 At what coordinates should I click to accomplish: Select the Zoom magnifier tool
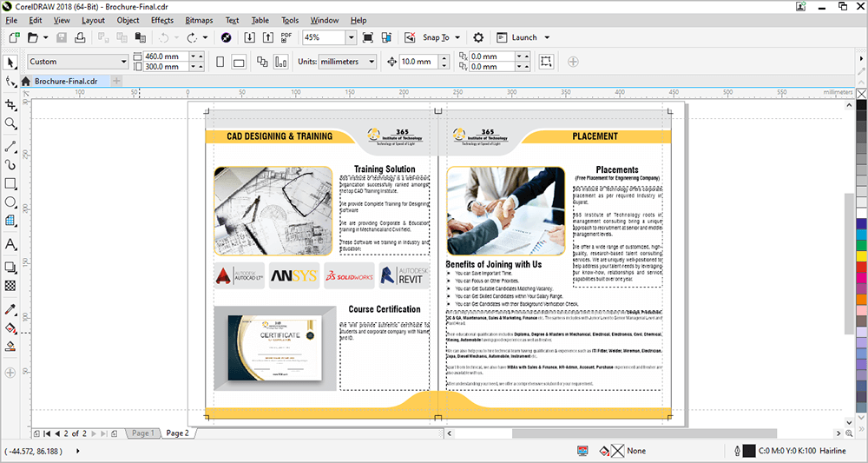coord(10,123)
